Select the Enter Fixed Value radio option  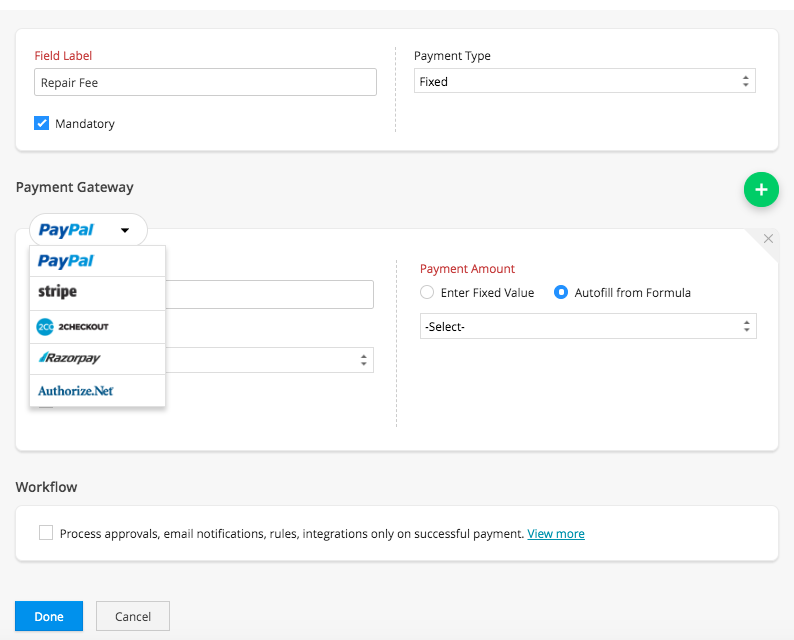pos(427,293)
